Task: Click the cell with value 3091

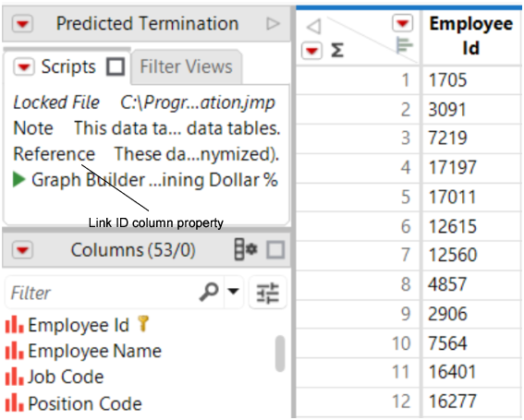Action: pyautogui.click(x=472, y=110)
